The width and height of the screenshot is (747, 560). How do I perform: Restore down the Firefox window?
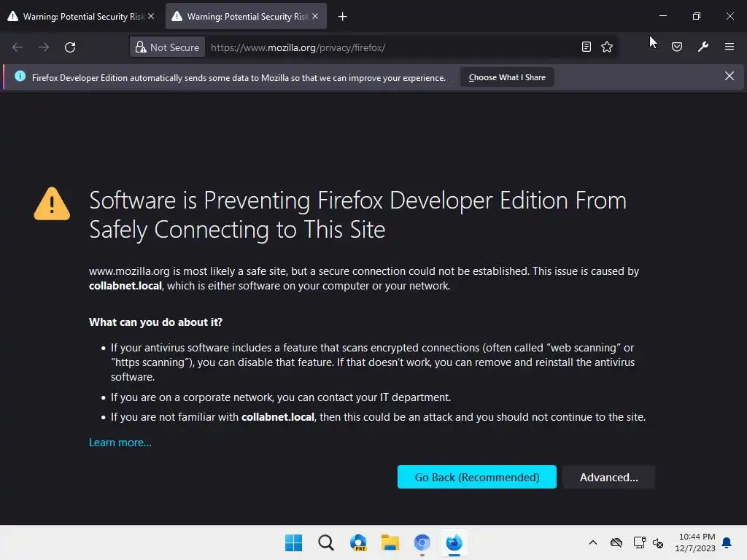(697, 16)
